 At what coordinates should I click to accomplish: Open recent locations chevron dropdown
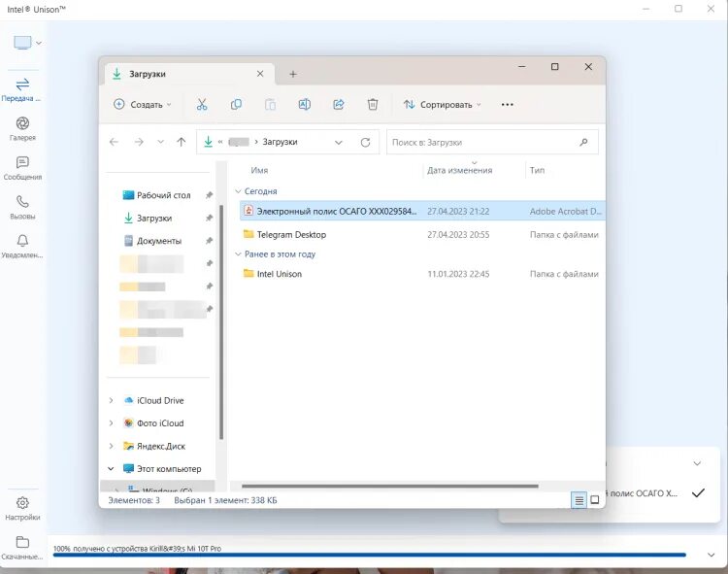(x=160, y=142)
